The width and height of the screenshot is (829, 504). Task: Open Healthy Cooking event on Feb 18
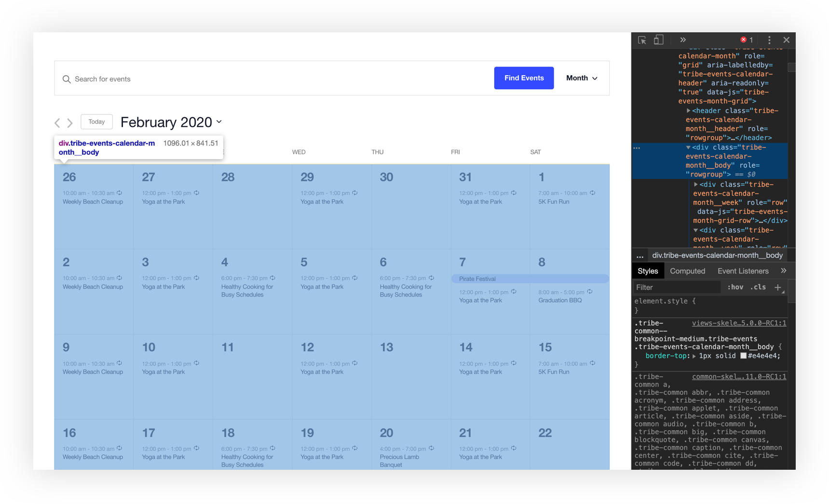(x=247, y=461)
